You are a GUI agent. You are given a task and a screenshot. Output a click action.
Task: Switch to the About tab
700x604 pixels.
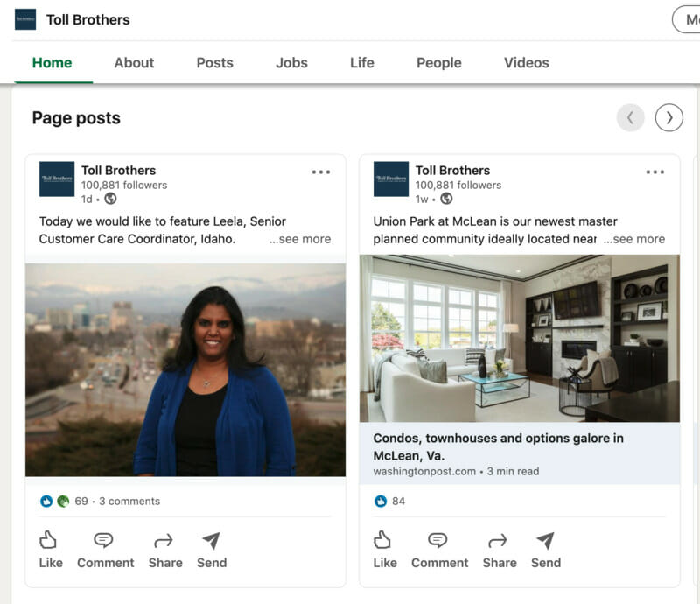point(134,62)
